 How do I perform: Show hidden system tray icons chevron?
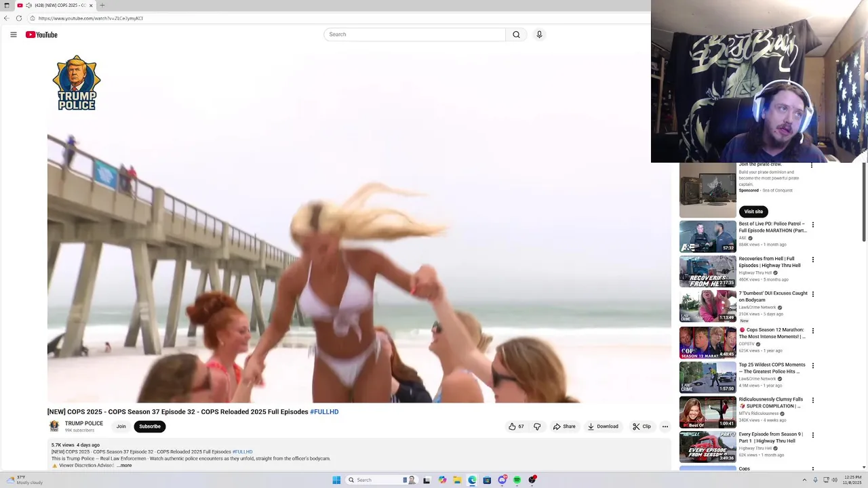[805, 480]
